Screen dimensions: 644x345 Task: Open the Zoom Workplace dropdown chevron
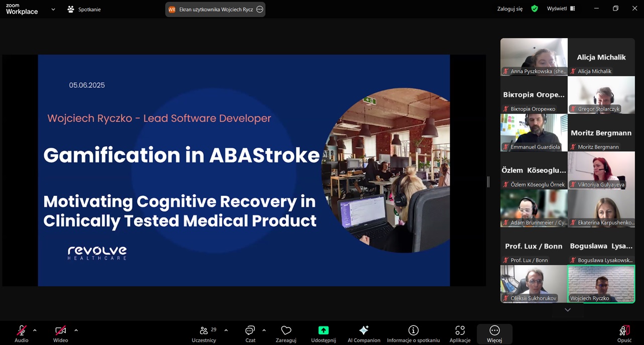(53, 9)
